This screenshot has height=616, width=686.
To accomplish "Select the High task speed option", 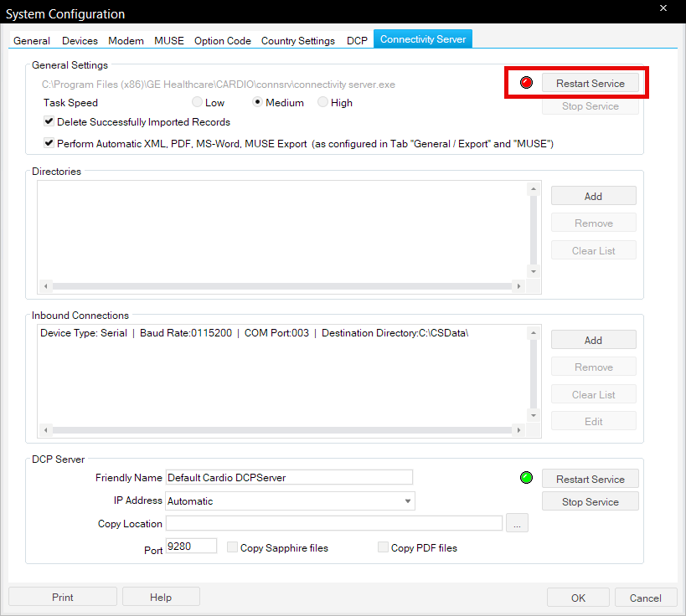I will click(x=323, y=103).
